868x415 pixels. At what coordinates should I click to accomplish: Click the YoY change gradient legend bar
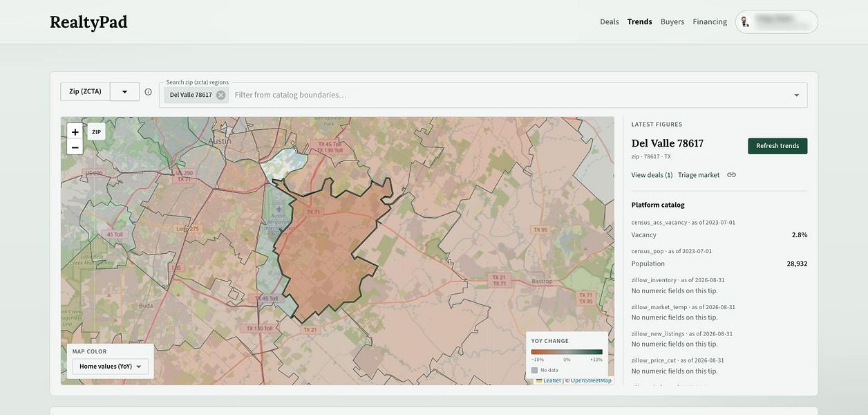[567, 352]
